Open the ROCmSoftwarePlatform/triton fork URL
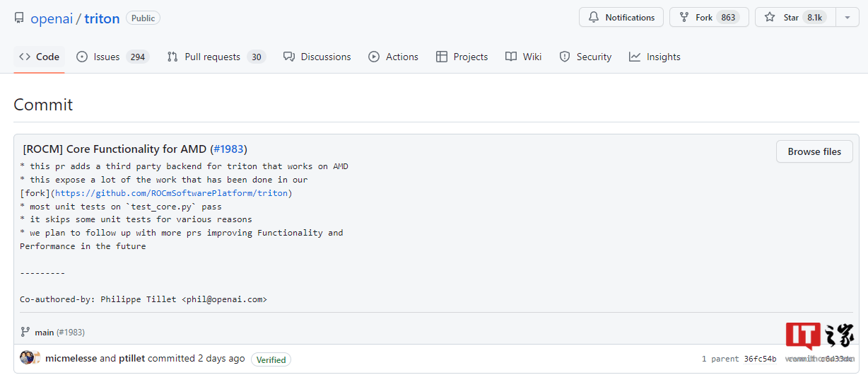Viewport: 868px width, 375px height. (x=171, y=193)
